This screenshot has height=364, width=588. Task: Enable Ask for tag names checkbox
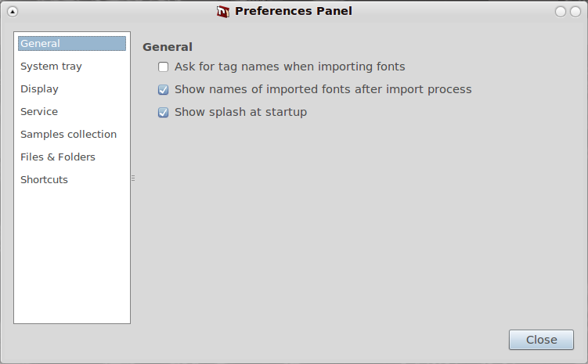point(163,67)
